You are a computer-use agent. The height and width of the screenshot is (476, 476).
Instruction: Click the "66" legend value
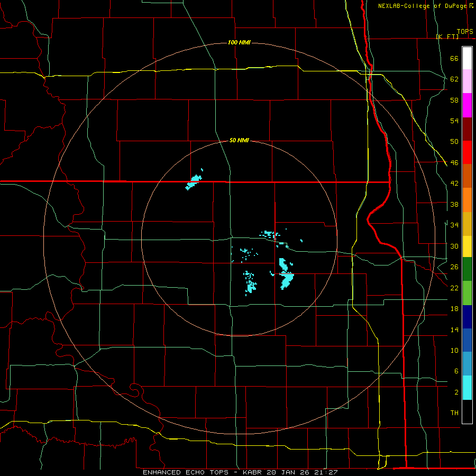(454, 59)
